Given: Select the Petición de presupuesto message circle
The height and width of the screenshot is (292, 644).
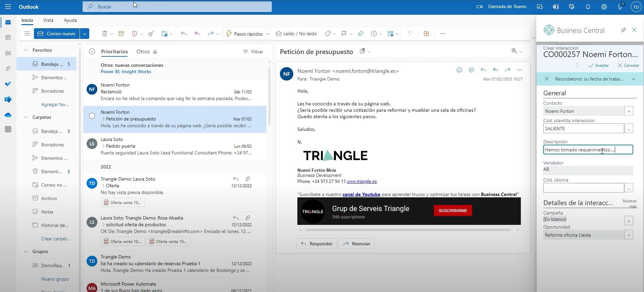Looking at the screenshot, I should 92,116.
